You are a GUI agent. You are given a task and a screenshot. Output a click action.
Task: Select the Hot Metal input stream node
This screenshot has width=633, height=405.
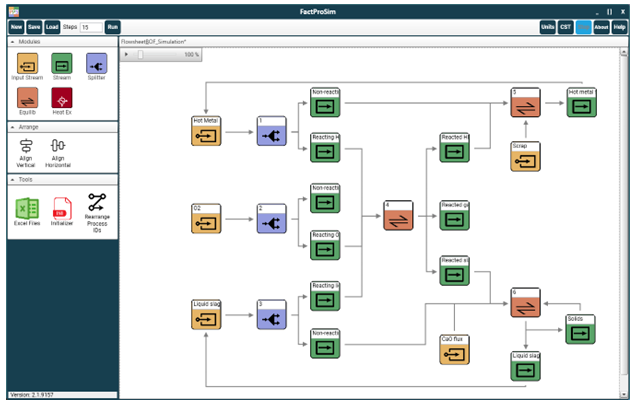click(206, 131)
